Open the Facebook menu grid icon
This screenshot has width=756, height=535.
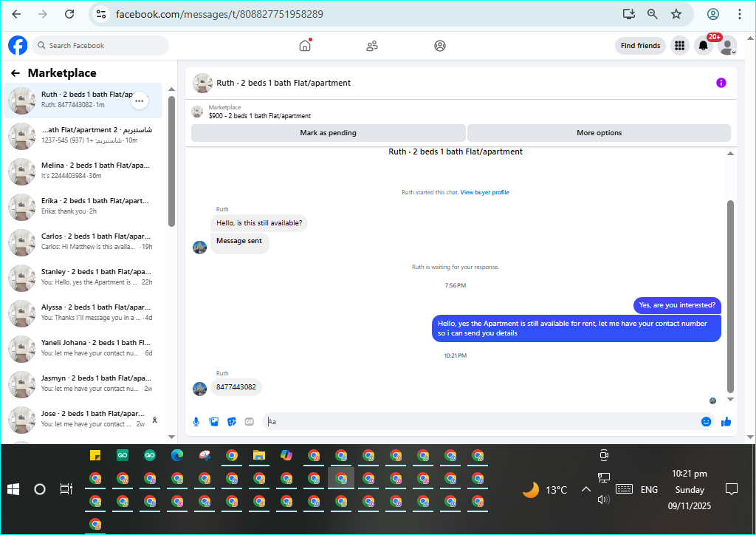point(679,46)
